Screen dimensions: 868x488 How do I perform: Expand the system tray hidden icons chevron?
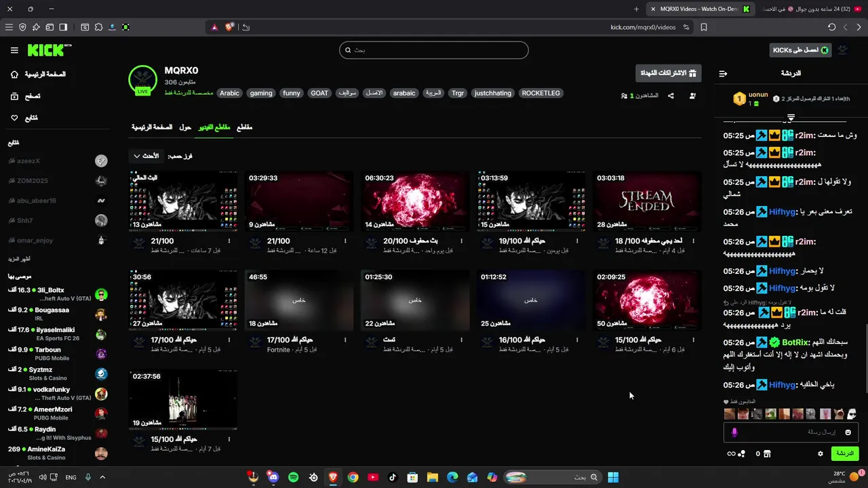[x=102, y=477]
